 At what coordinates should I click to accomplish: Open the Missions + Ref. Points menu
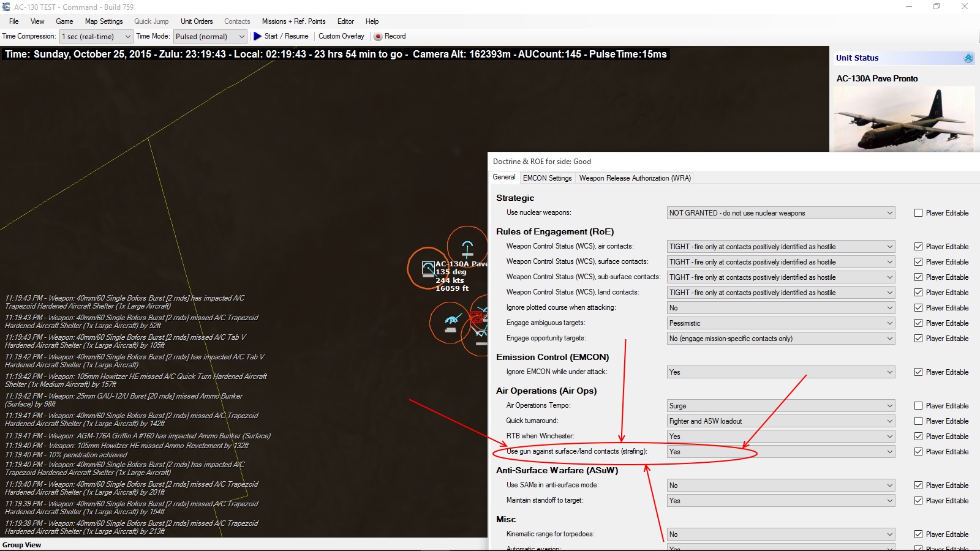point(293,21)
